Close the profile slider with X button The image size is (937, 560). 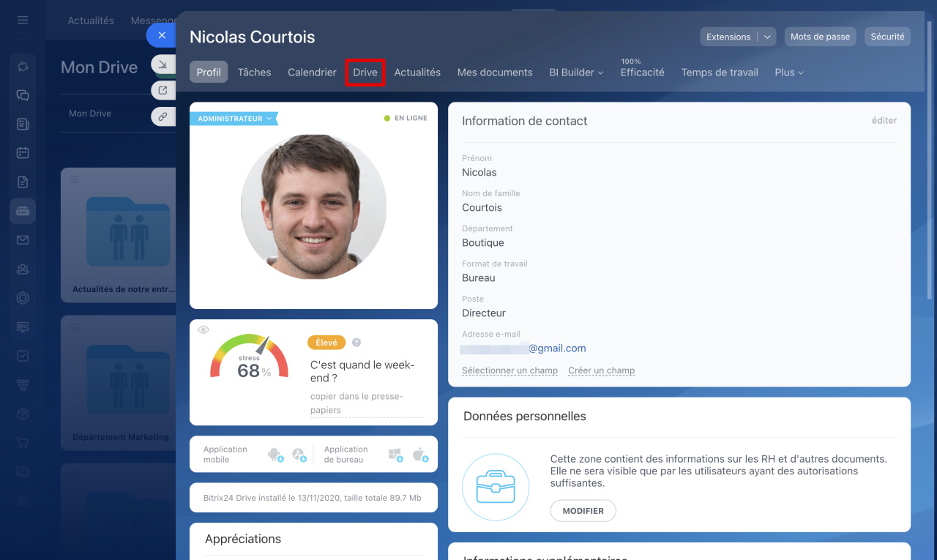pyautogui.click(x=162, y=35)
